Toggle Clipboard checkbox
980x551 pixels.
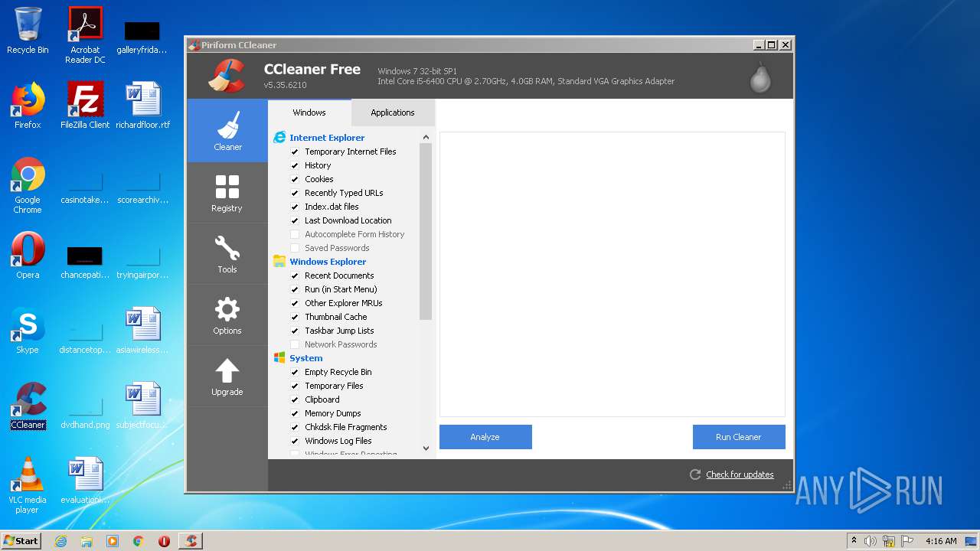pos(295,399)
